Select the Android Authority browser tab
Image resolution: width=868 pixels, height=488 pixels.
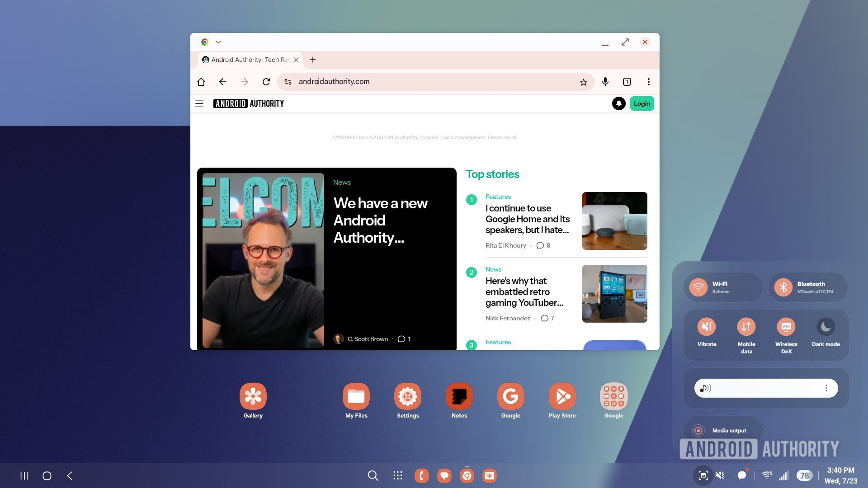click(246, 60)
